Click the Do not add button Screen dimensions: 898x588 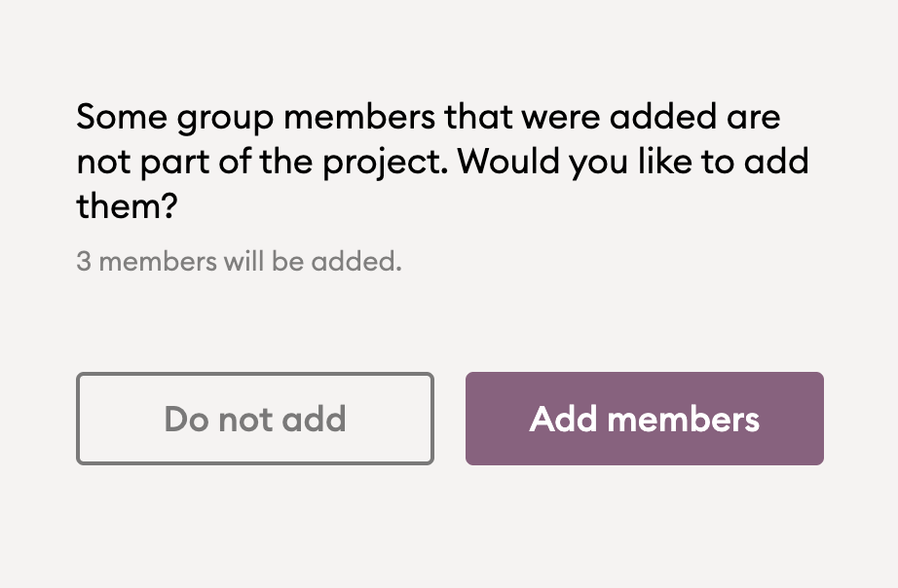click(254, 419)
